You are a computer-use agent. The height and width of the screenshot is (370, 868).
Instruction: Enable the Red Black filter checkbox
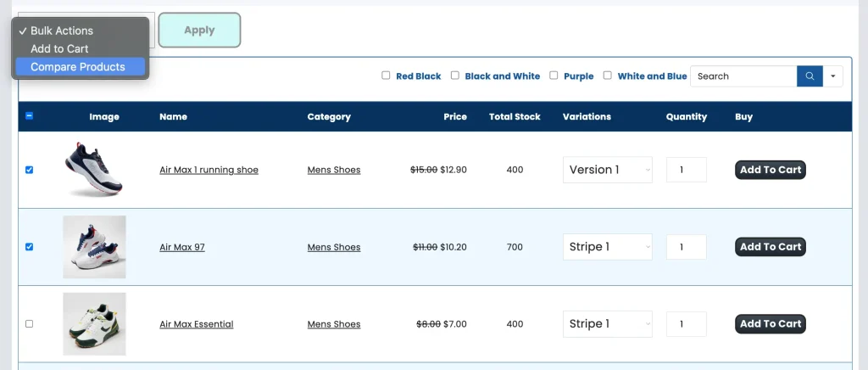tap(386, 76)
